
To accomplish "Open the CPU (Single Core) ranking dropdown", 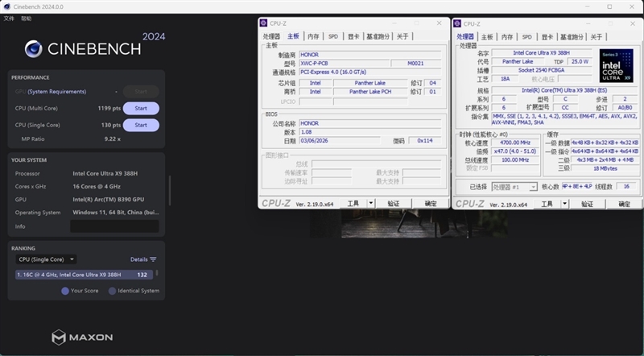I will point(46,259).
